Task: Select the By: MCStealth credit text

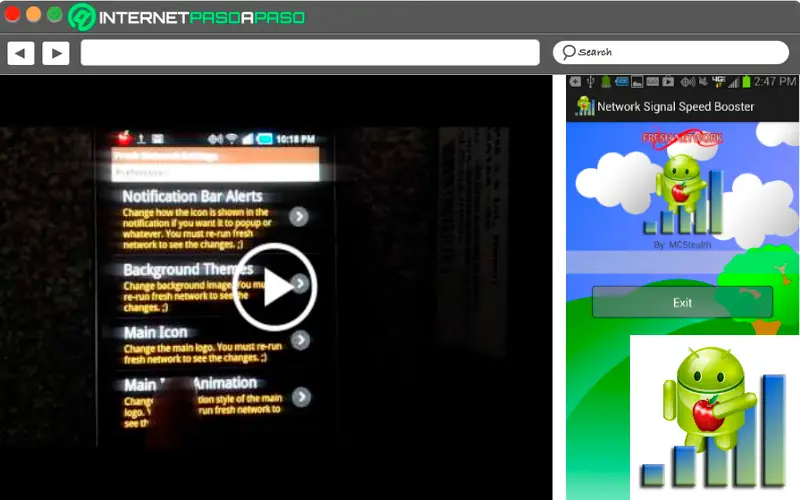Action: click(x=682, y=245)
